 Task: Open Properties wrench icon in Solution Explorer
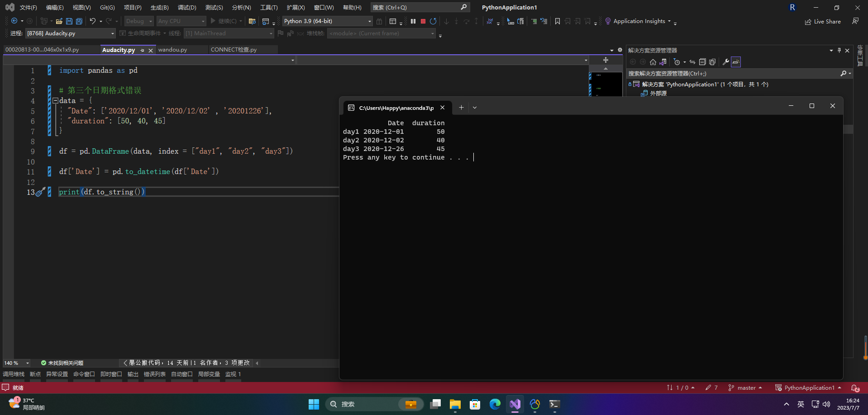click(x=726, y=62)
